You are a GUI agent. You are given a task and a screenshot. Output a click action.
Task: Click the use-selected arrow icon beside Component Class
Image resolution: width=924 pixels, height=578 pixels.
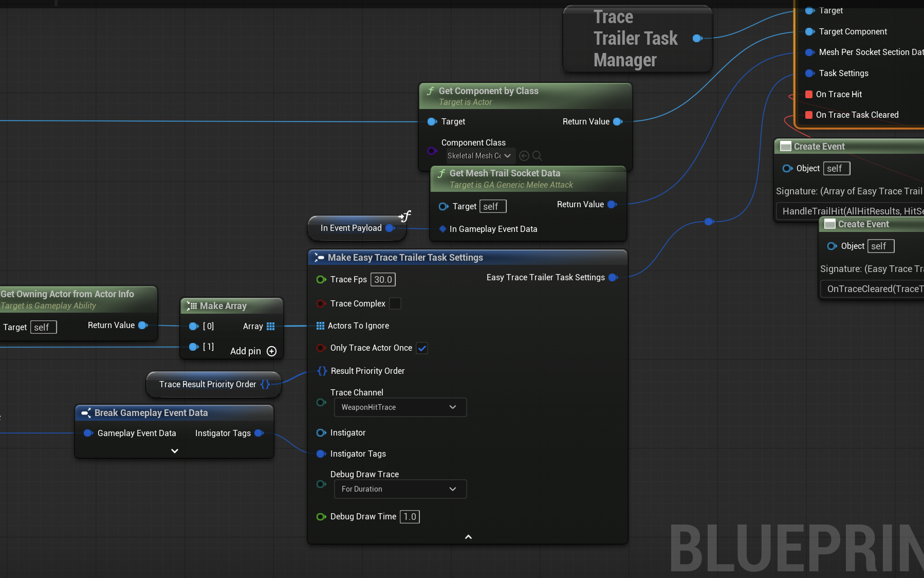click(x=524, y=156)
